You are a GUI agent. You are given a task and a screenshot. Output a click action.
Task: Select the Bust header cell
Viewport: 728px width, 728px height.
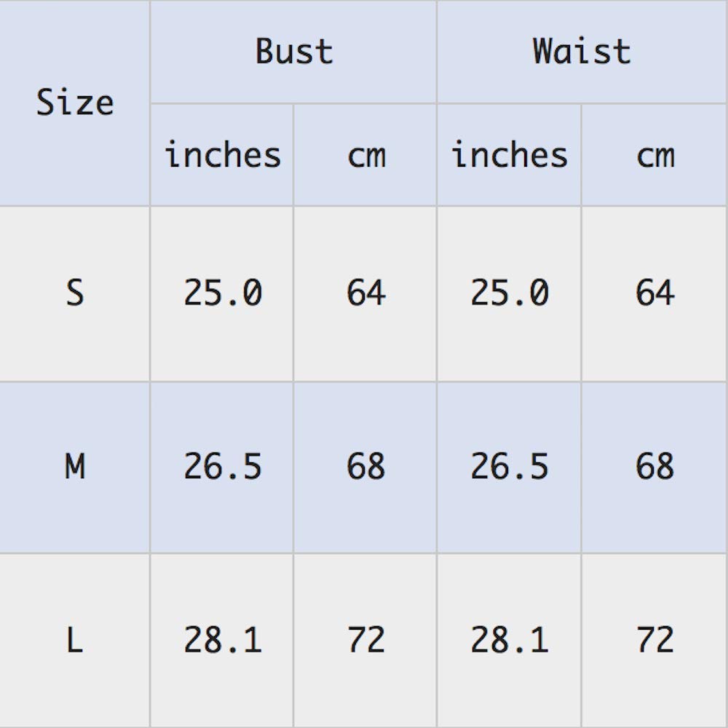click(x=293, y=52)
